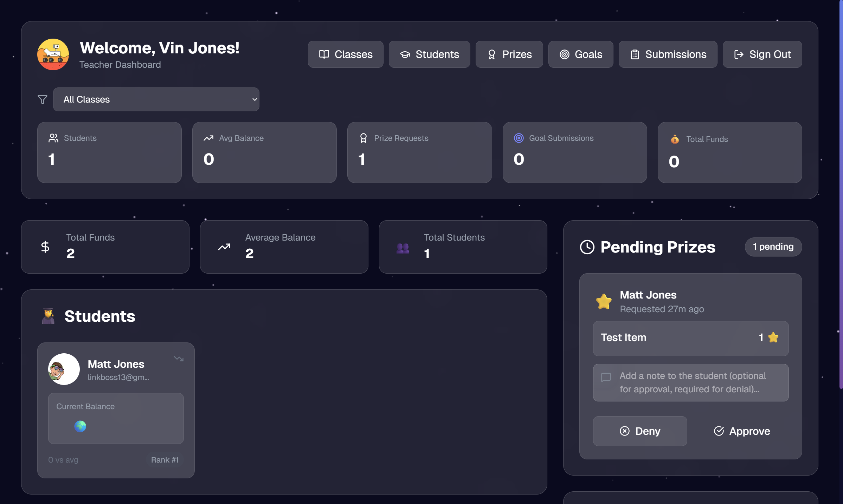Image resolution: width=843 pixels, height=504 pixels.
Task: Approve the Test Item prize request
Action: click(x=742, y=431)
